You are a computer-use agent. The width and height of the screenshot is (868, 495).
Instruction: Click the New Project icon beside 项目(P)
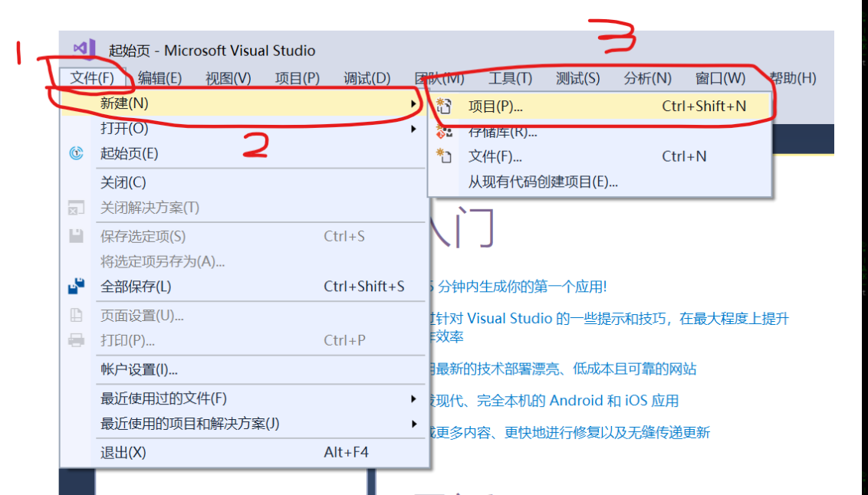(443, 107)
